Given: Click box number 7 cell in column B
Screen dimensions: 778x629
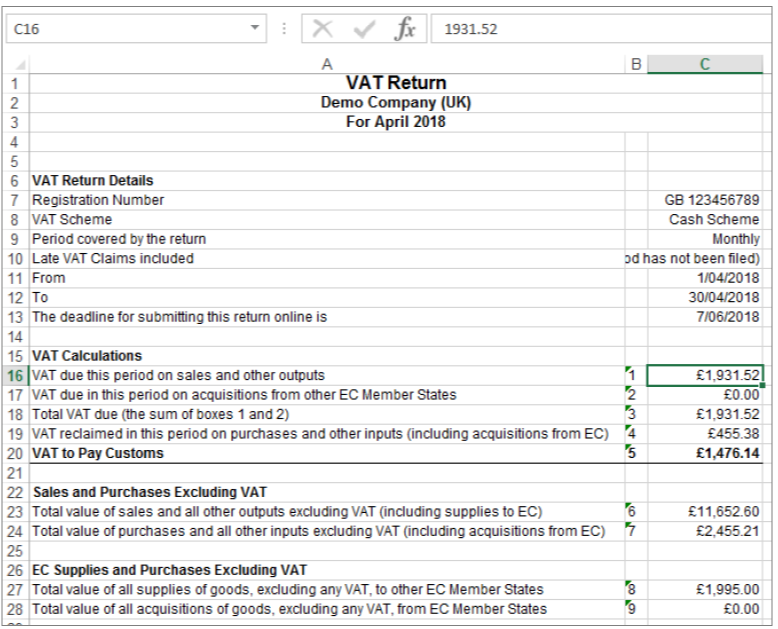Looking at the screenshot, I should coord(636,531).
